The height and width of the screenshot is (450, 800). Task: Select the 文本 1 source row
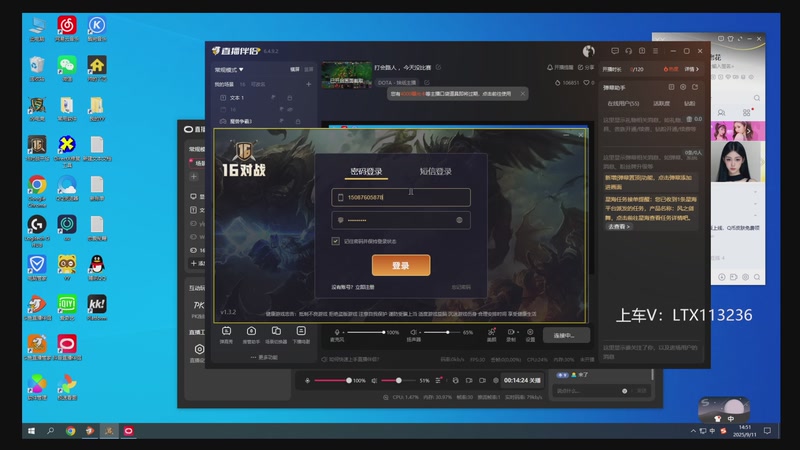[263, 97]
